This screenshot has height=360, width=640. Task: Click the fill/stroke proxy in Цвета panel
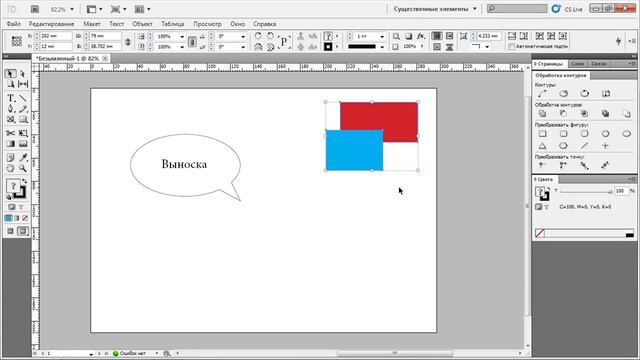542,193
